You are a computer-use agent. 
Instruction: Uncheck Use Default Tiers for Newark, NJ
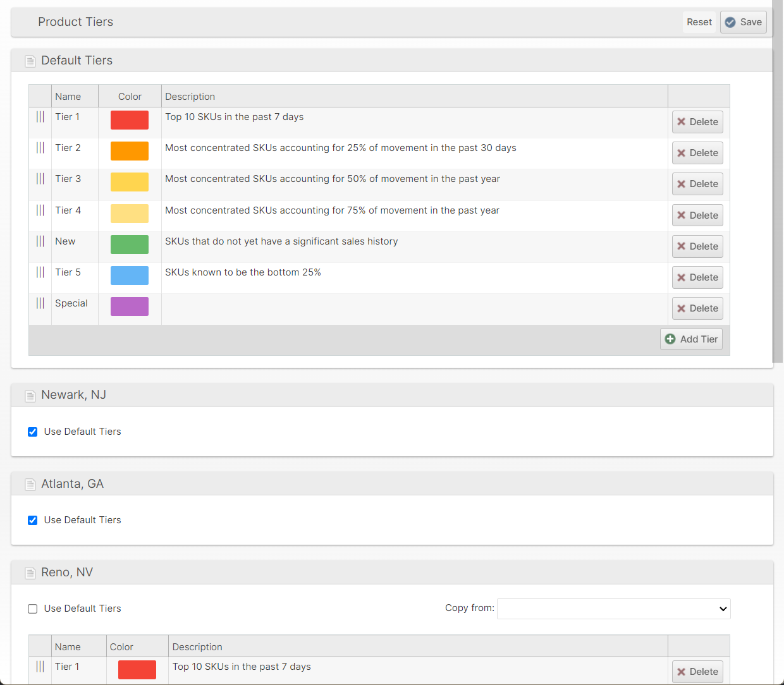[33, 432]
